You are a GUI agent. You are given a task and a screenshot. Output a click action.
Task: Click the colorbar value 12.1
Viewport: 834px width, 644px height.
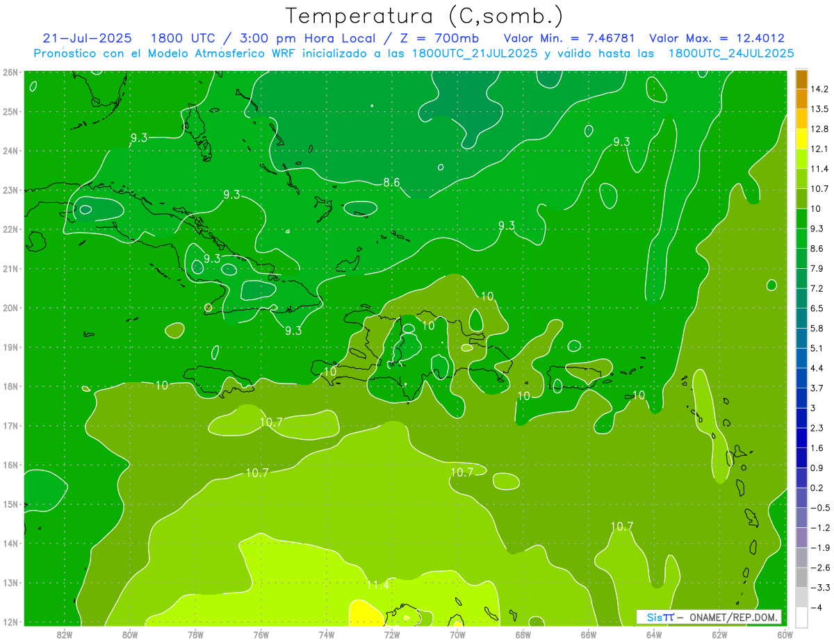click(x=819, y=149)
